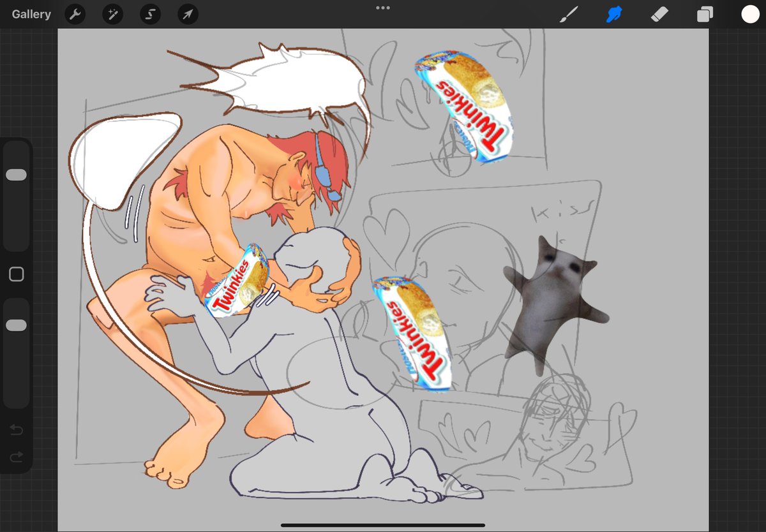Select the Paint brush tool
Image resolution: width=766 pixels, height=532 pixels.
coord(568,14)
